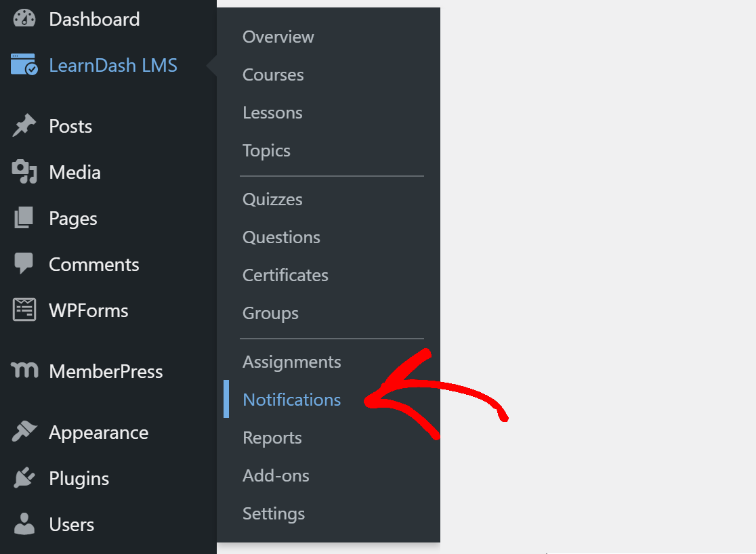756x554 pixels.
Task: Open the LearnDash Overview page
Action: tap(278, 37)
